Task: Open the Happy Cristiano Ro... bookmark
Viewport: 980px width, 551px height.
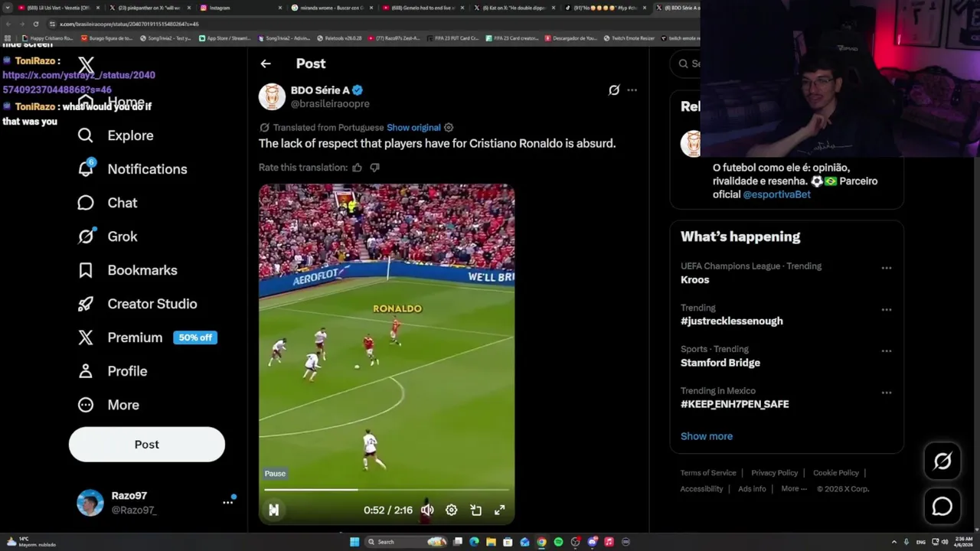Action: click(x=47, y=38)
